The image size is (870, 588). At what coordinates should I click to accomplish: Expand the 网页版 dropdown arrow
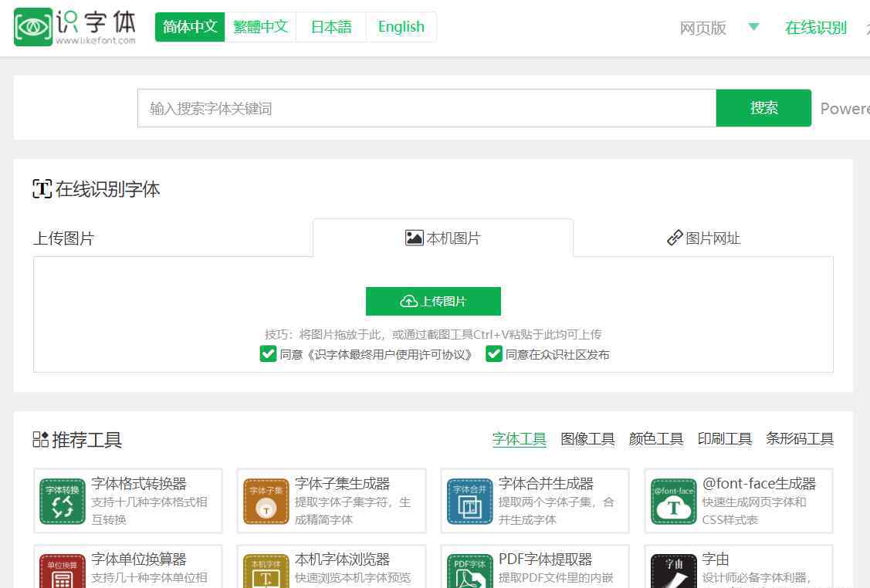(753, 28)
